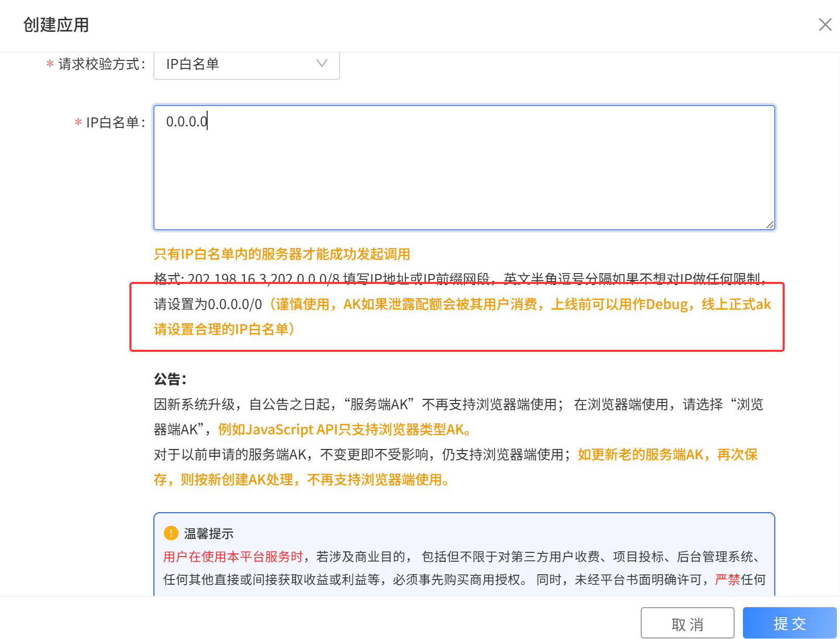Click the 创建应用 dialog title
This screenshot has height=639, width=840.
click(x=56, y=25)
